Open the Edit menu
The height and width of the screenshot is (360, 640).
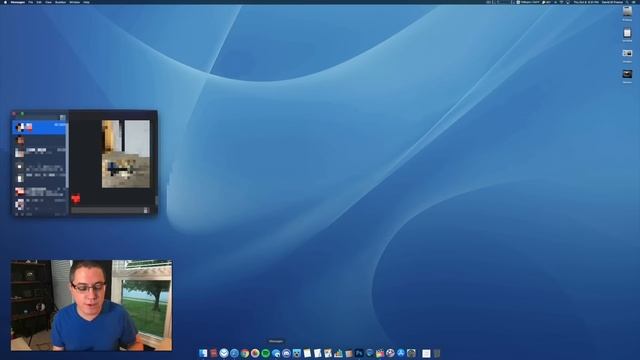coord(39,2)
